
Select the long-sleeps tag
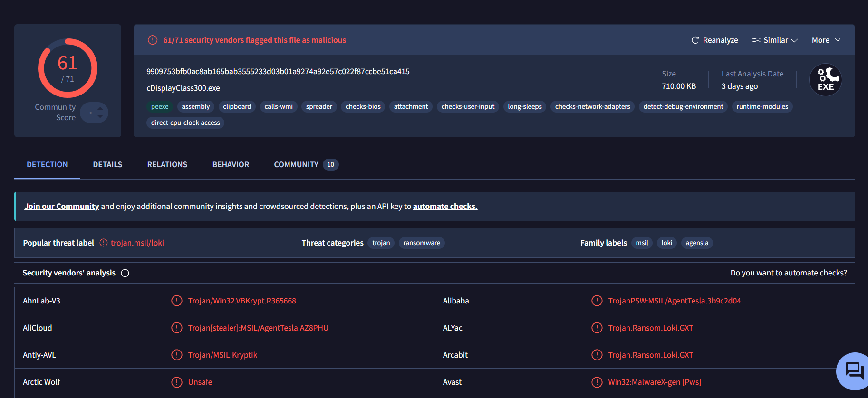[x=525, y=106]
